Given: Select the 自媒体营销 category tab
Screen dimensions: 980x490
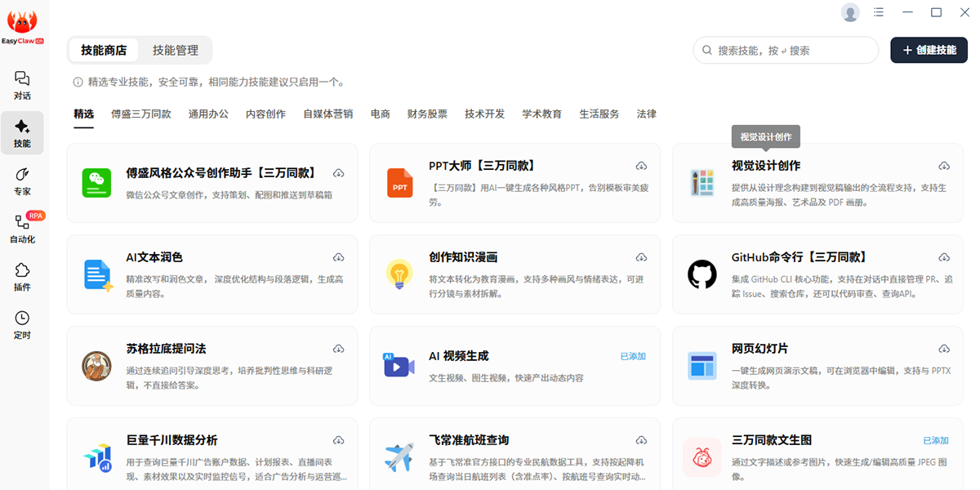Looking at the screenshot, I should pos(328,114).
